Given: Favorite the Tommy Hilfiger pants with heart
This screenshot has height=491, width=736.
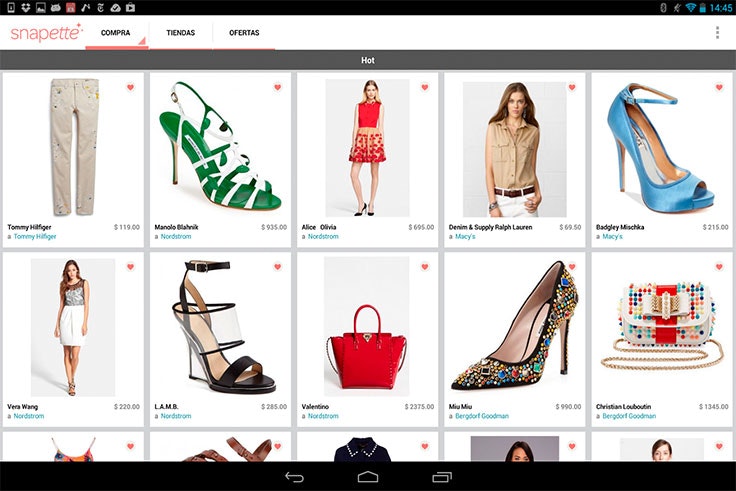Looking at the screenshot, I should (x=130, y=87).
